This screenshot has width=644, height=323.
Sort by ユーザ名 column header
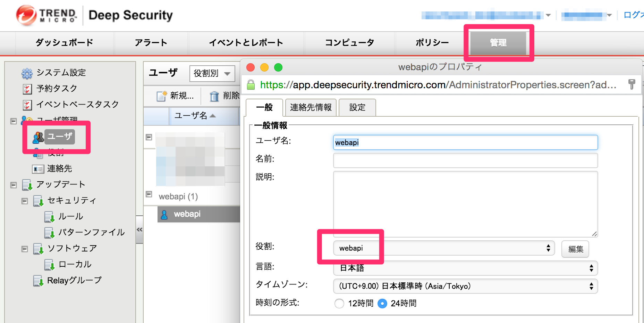coord(204,116)
